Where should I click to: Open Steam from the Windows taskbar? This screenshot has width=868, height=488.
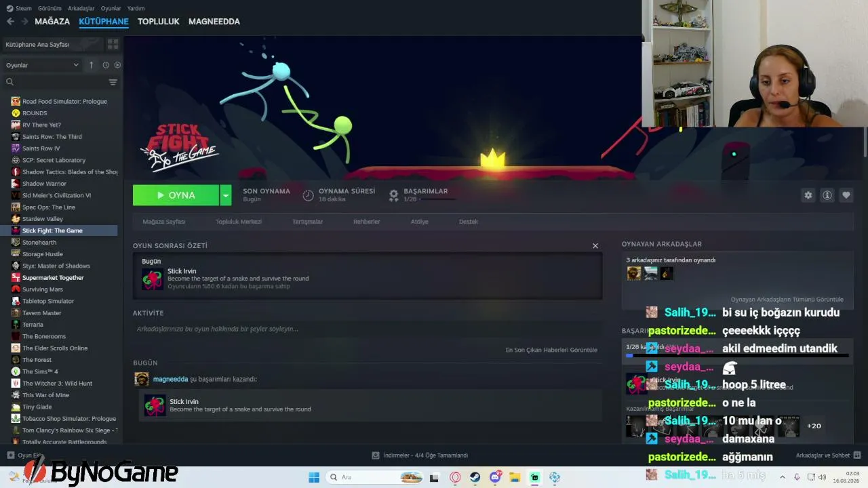coord(475,477)
